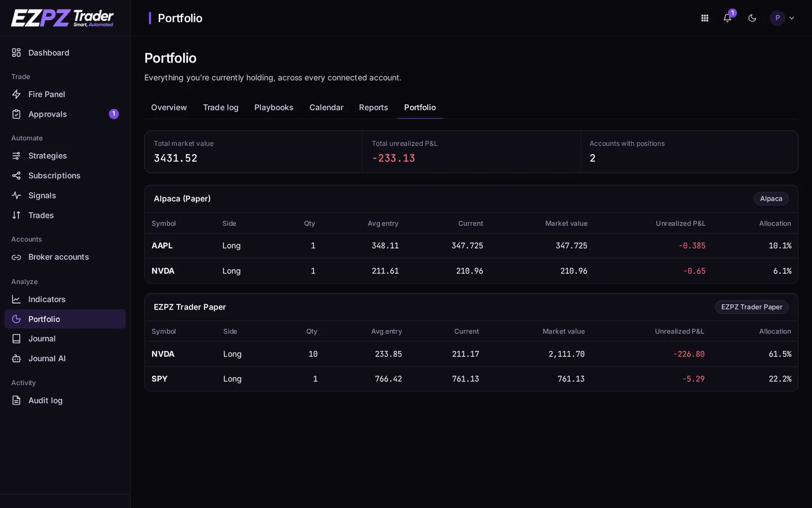Switch to the Overview tab

169,108
